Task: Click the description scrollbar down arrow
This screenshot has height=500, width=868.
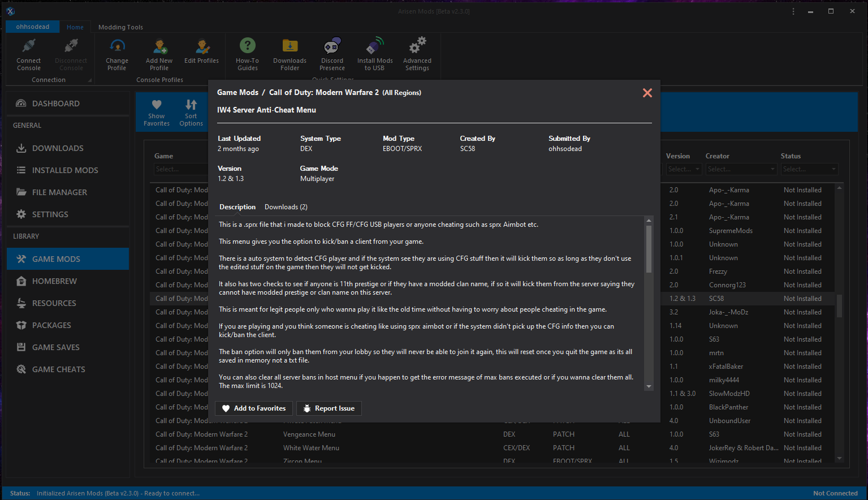Action: point(649,386)
